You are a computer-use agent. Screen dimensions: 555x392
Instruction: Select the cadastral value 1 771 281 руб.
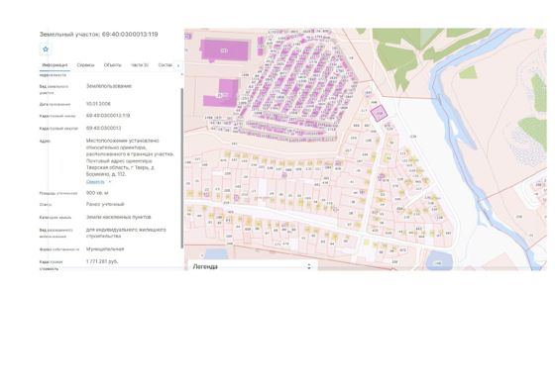[x=102, y=261]
